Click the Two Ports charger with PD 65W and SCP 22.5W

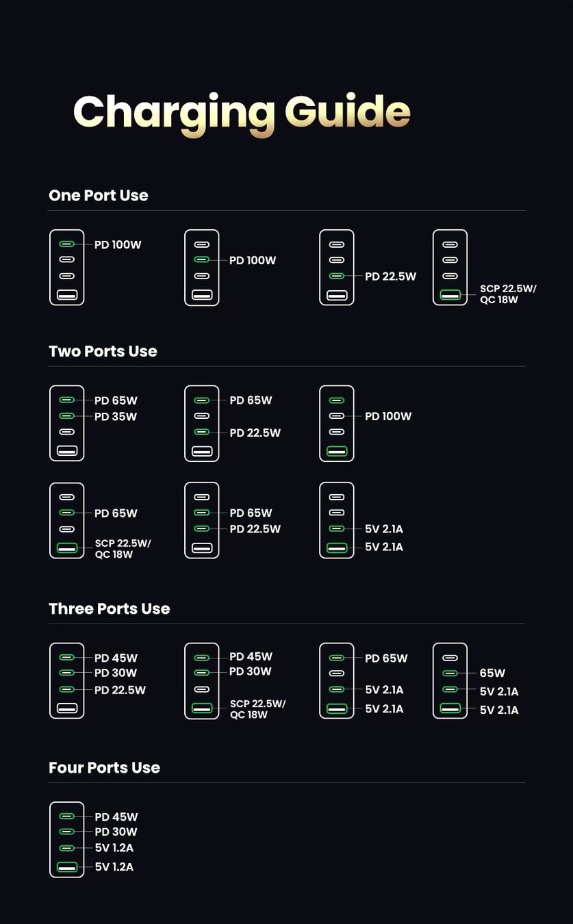coord(67,520)
